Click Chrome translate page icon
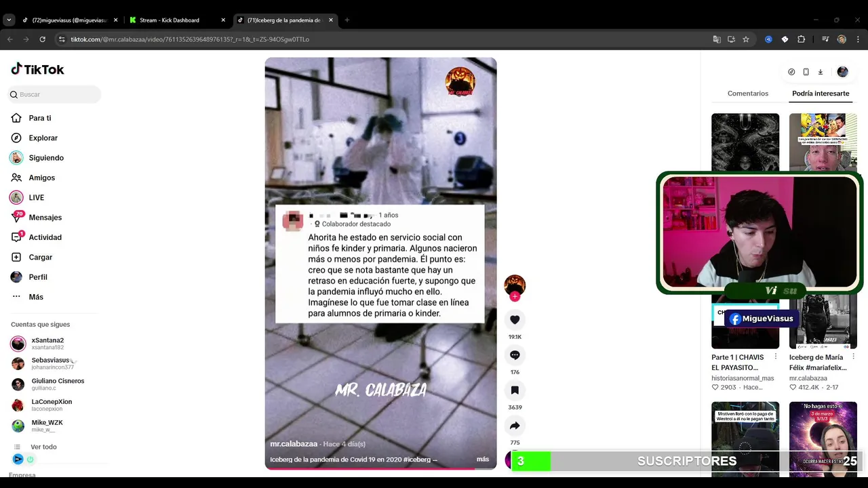The image size is (868, 488). click(x=717, y=39)
